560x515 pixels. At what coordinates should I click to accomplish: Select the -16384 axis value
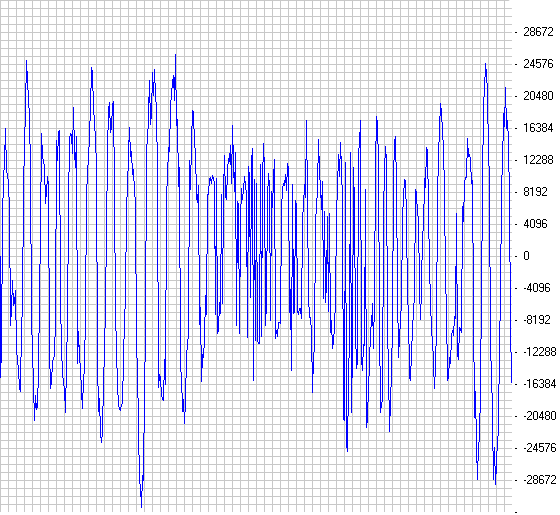[x=540, y=384]
